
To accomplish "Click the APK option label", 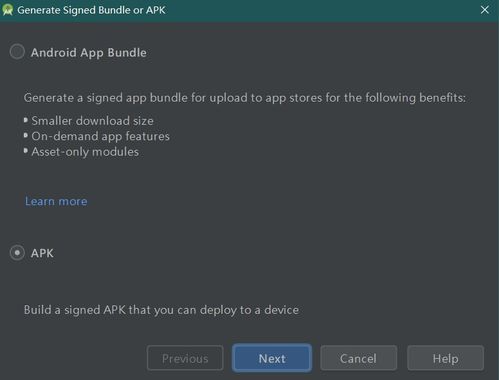I will tap(42, 253).
